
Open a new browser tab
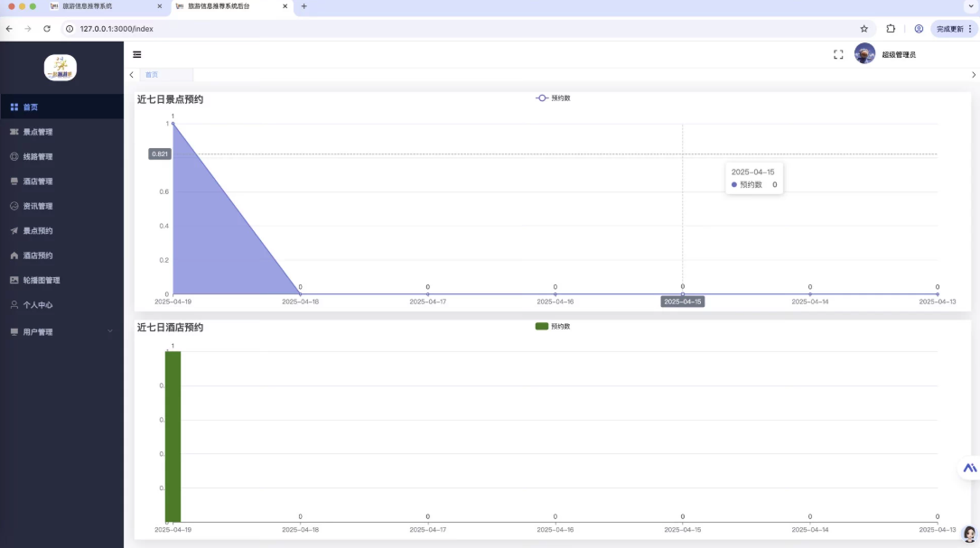[x=304, y=6]
